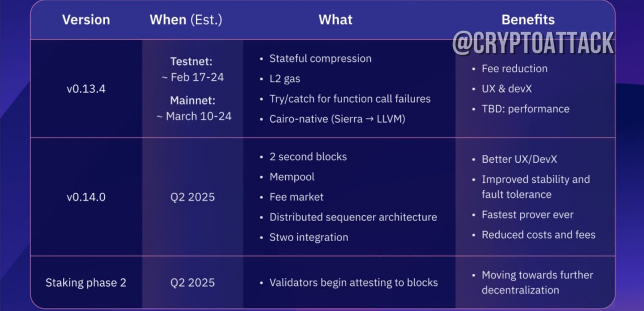Click the Stateful compression bullet
Image resolution: width=644 pixels, height=311 pixels.
pyautogui.click(x=320, y=58)
